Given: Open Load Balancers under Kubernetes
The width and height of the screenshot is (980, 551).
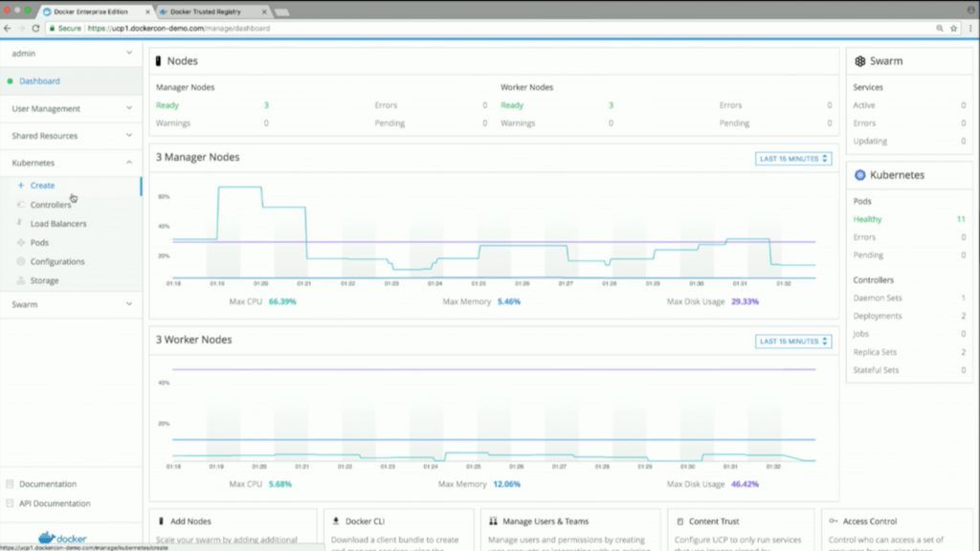Looking at the screenshot, I should pyautogui.click(x=58, y=224).
